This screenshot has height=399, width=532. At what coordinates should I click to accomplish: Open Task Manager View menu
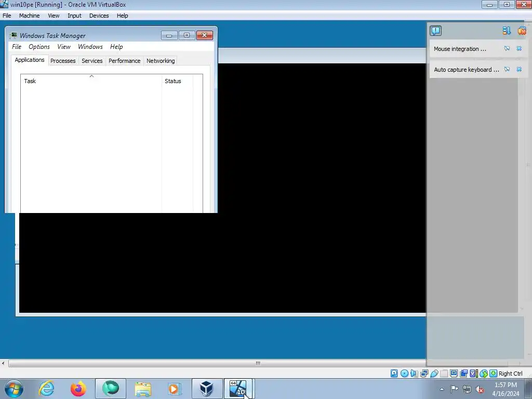point(64,47)
